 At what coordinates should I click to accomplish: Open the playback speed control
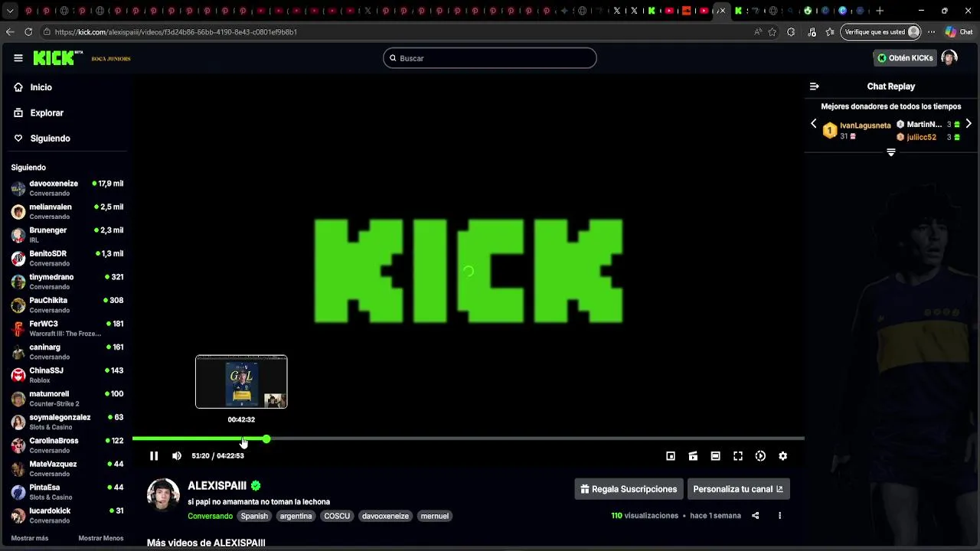(x=760, y=456)
